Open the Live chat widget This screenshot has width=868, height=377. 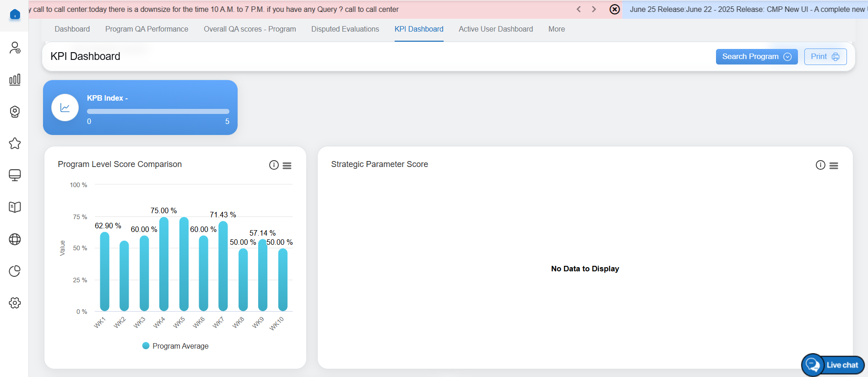pos(833,365)
